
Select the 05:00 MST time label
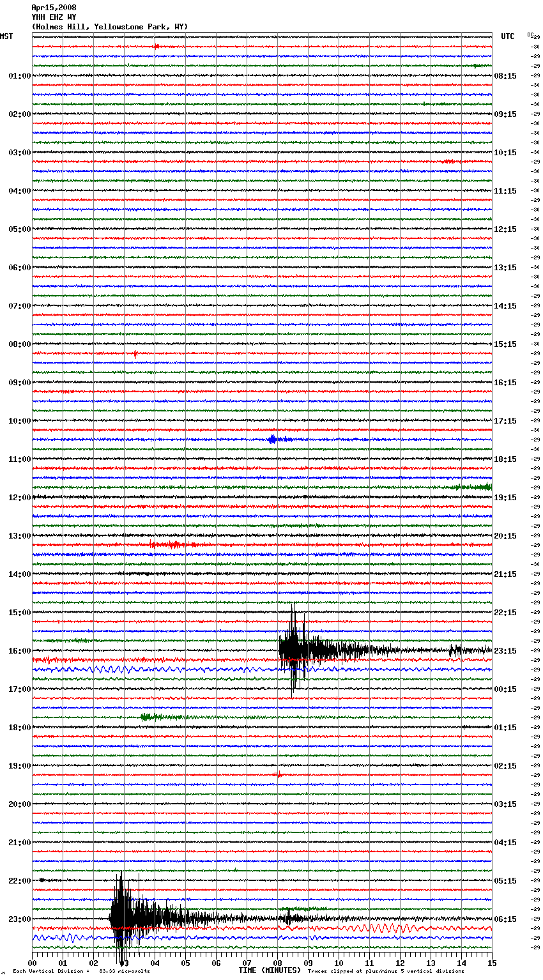20,229
